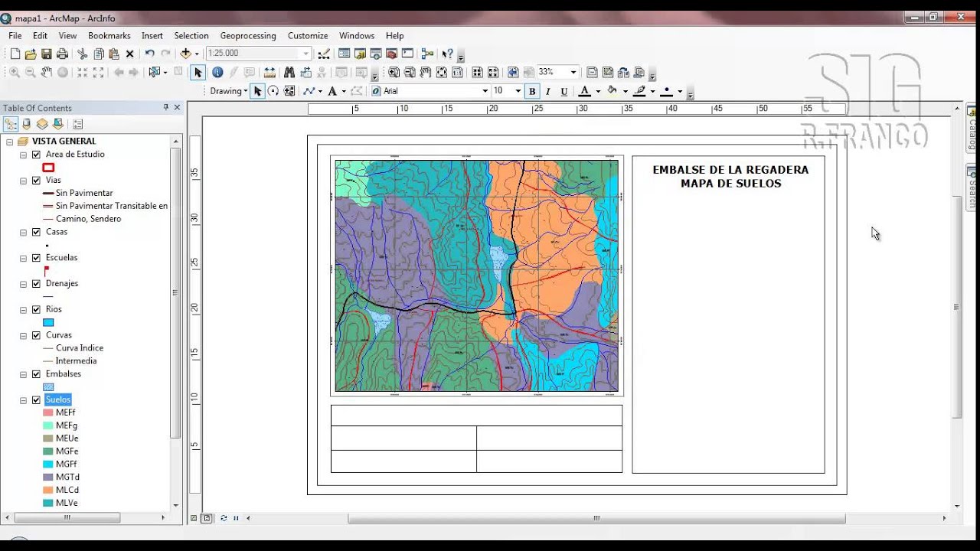
Task: Click the layout horizontal scrollbar
Action: pyautogui.click(x=597, y=518)
